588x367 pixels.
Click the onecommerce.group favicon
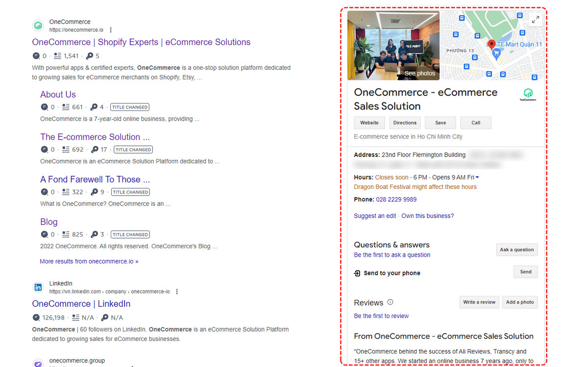click(38, 364)
